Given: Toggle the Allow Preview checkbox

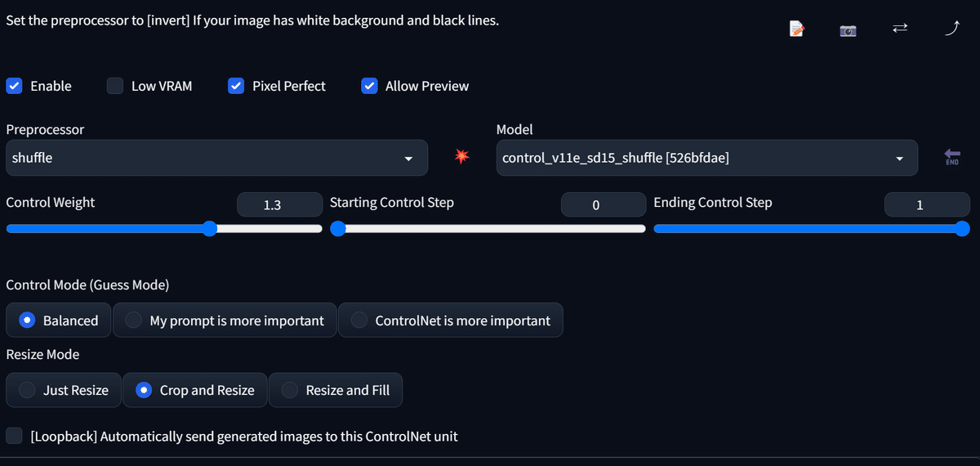Looking at the screenshot, I should (x=369, y=86).
